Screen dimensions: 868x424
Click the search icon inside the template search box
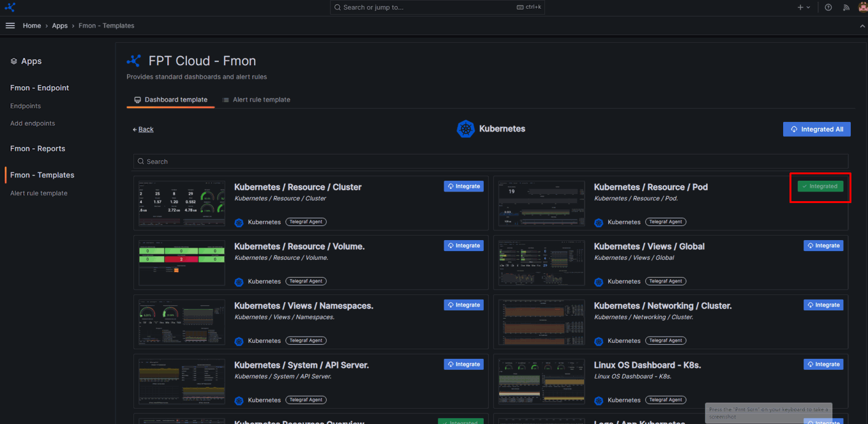tap(141, 162)
